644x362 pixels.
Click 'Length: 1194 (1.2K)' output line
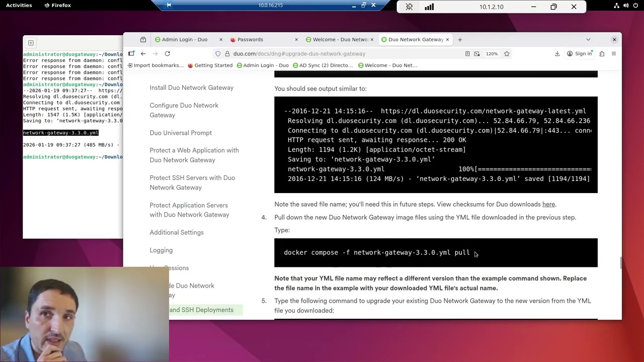tap(377, 150)
